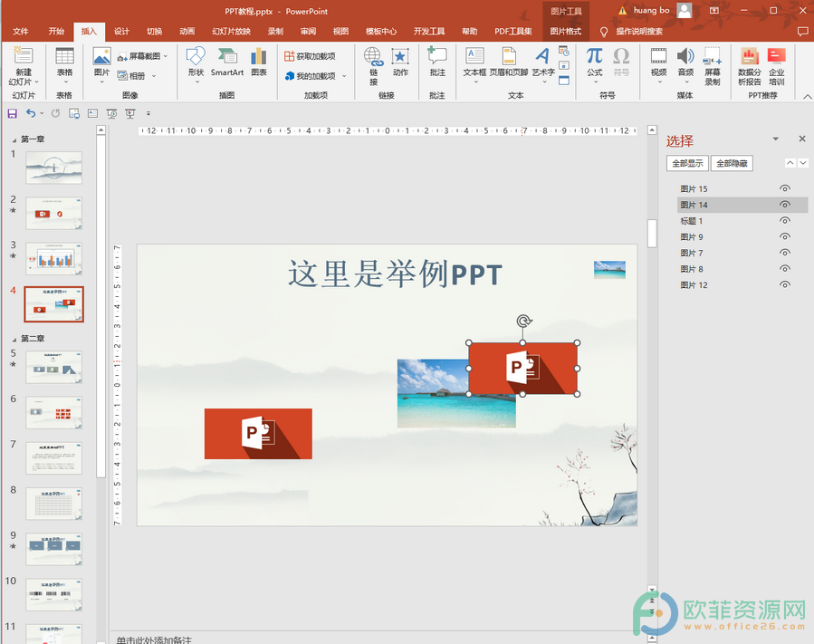Click the slide editor vertical scrollbar thumb

click(x=652, y=233)
